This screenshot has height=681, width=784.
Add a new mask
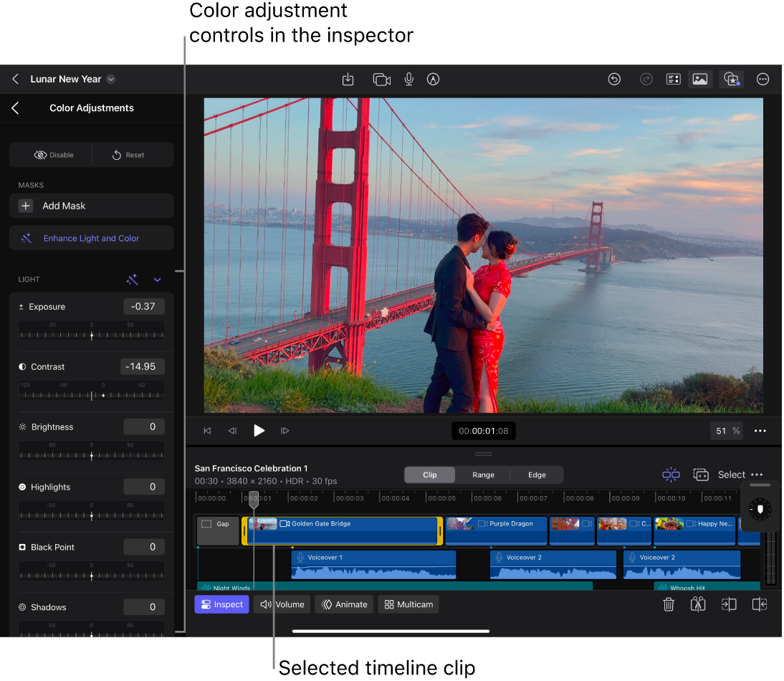click(92, 206)
